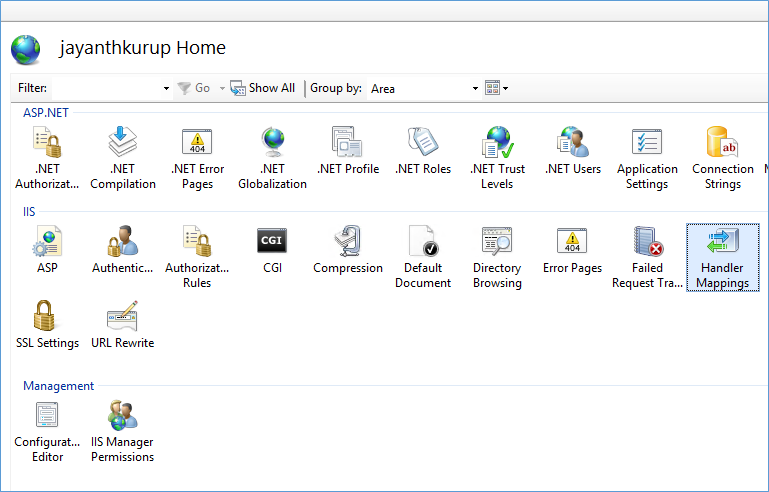
Task: Open the .NET Compilation feature
Action: [x=123, y=158]
